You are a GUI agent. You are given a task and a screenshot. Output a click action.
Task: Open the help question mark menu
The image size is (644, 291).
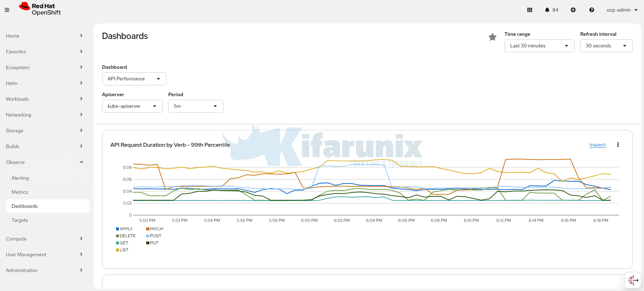592,10
